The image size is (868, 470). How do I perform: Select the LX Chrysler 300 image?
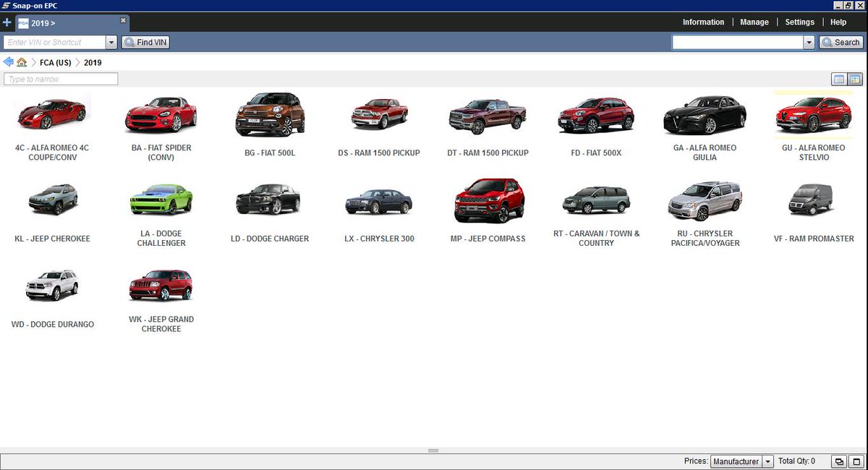[x=379, y=201]
